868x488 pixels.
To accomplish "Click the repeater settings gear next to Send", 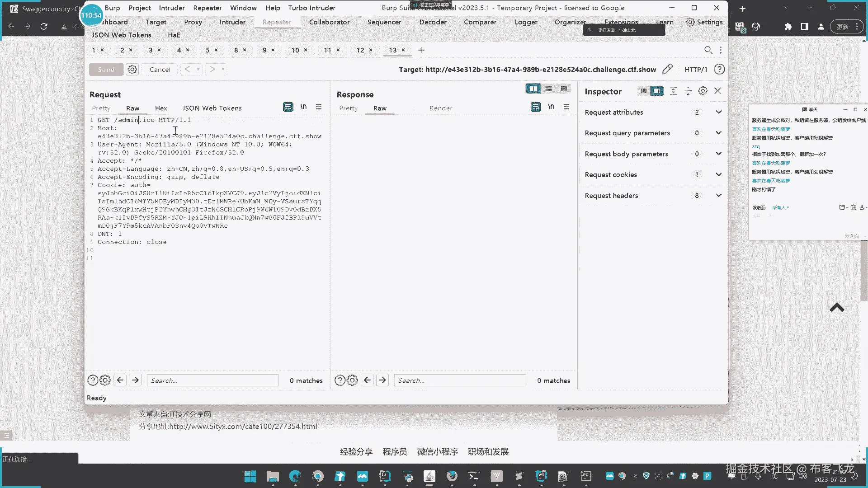I will 132,69.
